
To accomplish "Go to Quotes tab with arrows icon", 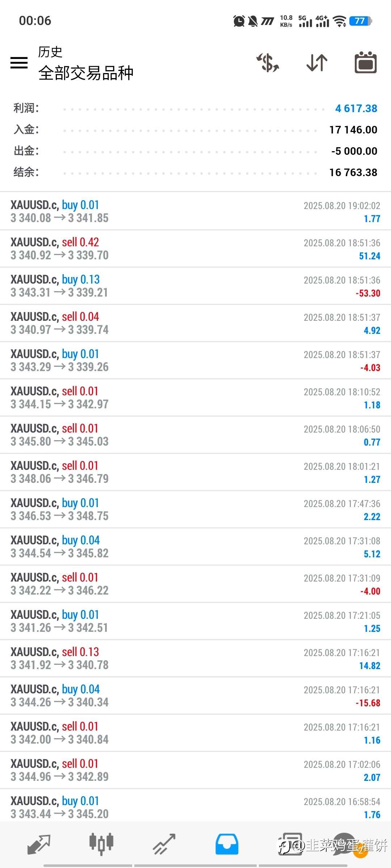I will tap(39, 844).
